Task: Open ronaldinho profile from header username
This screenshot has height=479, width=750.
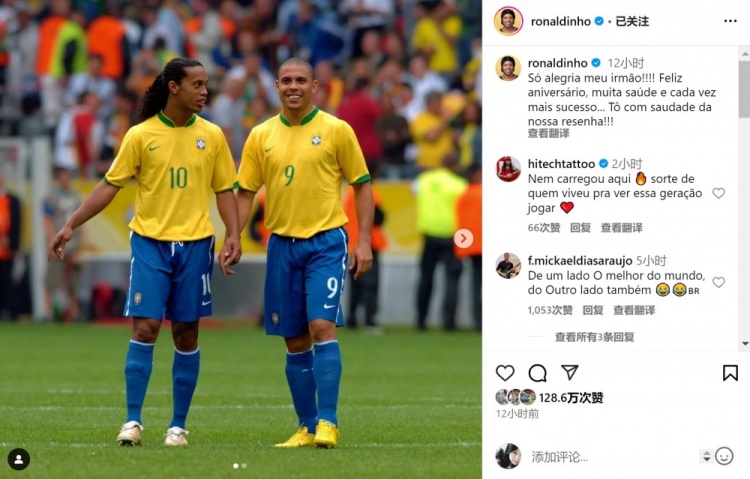Action: coord(561,21)
